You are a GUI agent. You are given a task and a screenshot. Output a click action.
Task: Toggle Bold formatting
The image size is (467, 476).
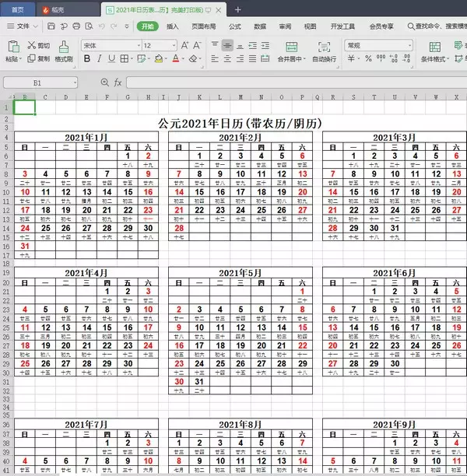point(86,58)
